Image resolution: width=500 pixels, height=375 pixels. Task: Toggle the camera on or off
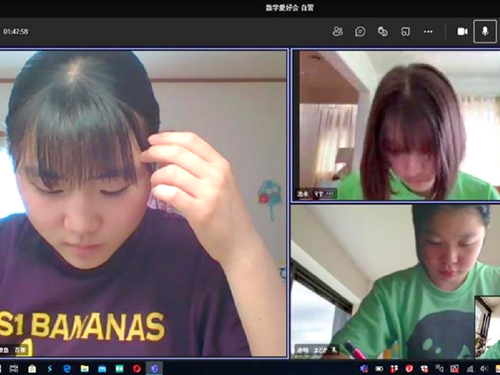coord(462,31)
